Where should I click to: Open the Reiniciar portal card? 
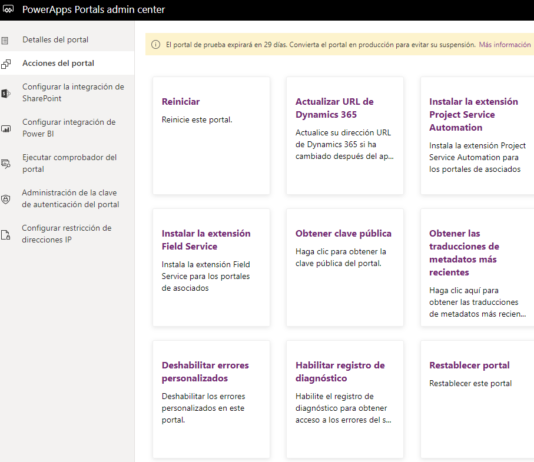(x=211, y=136)
